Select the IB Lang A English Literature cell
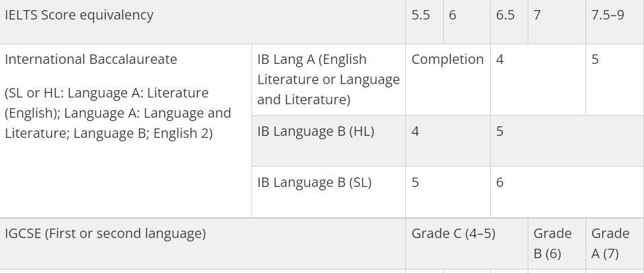644x273 pixels. point(329,79)
